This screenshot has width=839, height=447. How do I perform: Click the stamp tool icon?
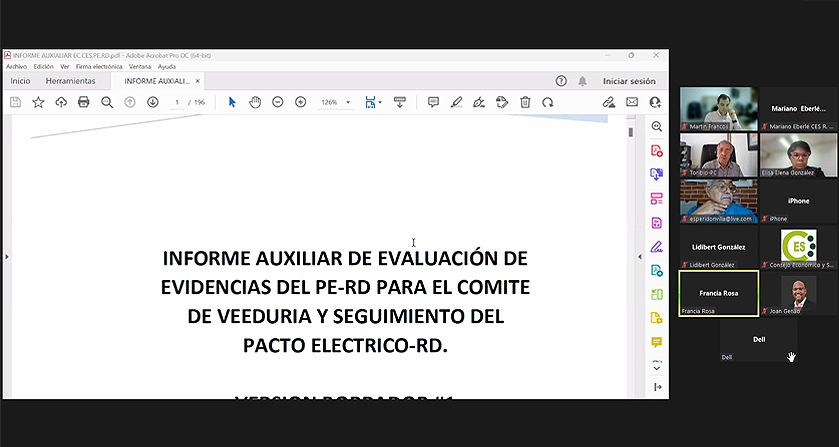click(501, 102)
